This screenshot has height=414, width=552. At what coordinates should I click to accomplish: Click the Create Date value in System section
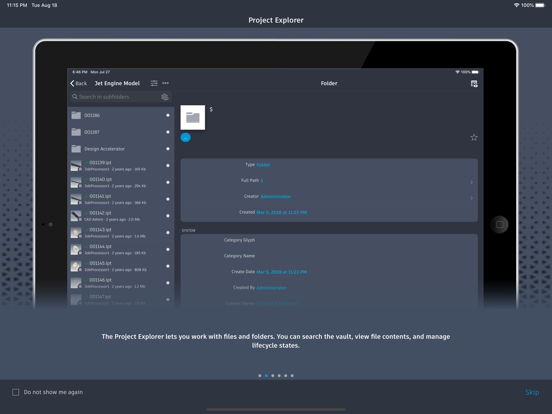pos(282,272)
